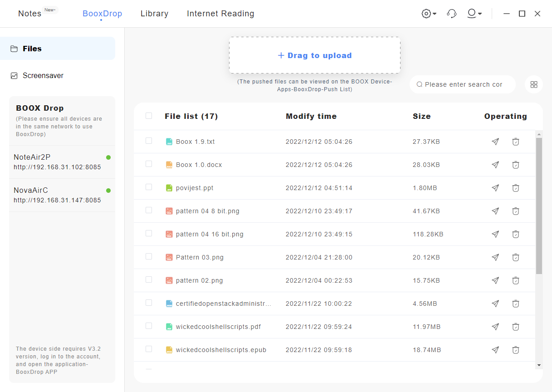Open Screensaver section in sidebar
The image size is (552, 392).
coord(58,76)
